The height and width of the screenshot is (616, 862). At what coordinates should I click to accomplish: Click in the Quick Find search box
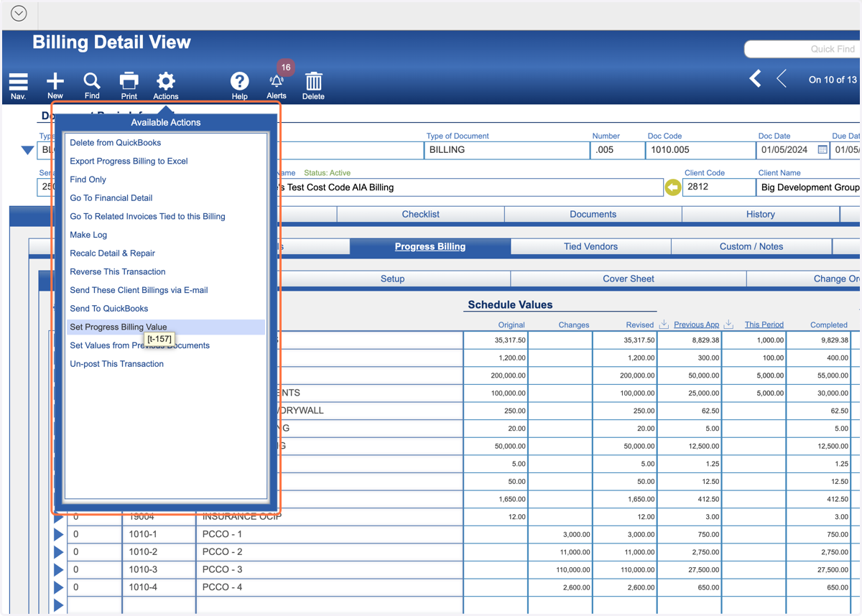[802, 49]
